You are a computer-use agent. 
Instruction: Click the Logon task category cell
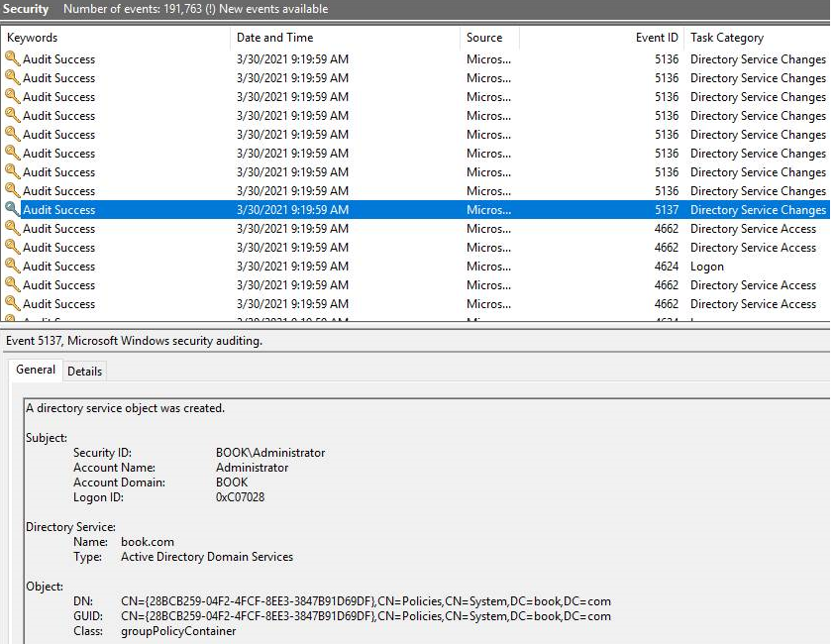(x=707, y=267)
